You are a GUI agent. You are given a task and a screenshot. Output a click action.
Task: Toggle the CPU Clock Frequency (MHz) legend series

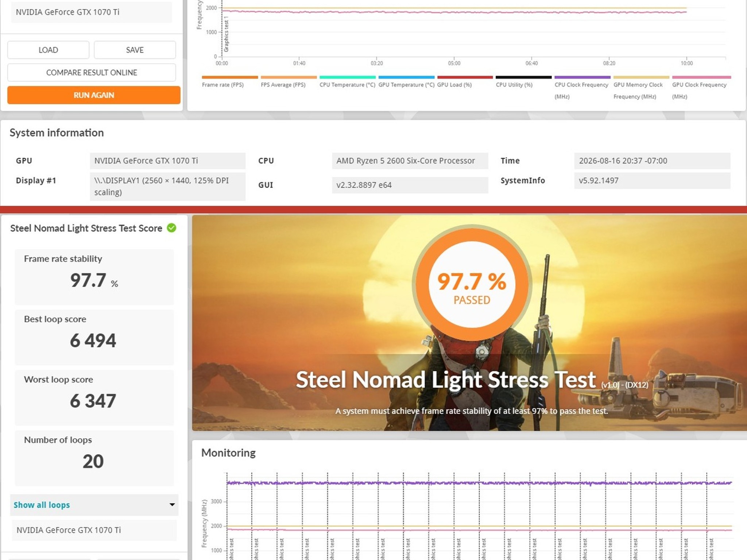pos(582,88)
